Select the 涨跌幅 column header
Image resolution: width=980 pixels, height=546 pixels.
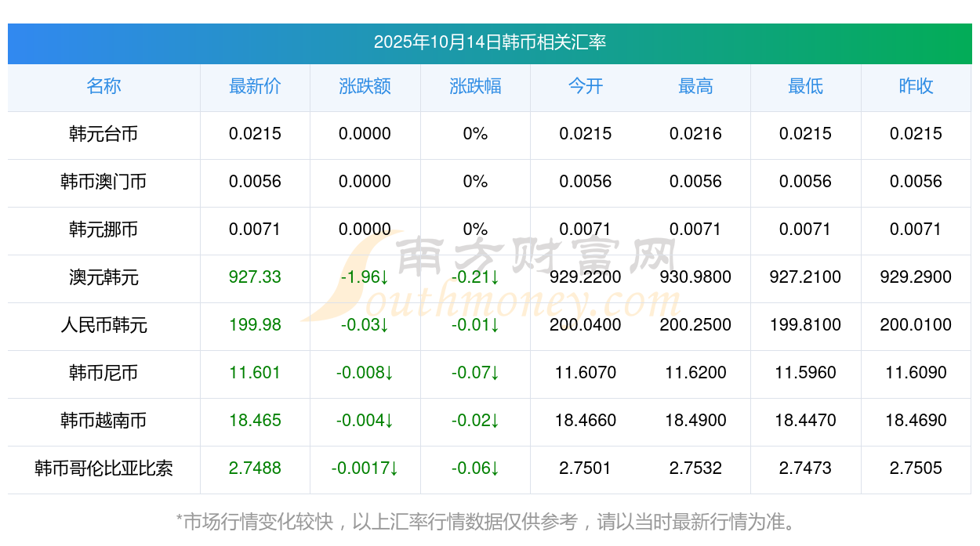(x=475, y=86)
